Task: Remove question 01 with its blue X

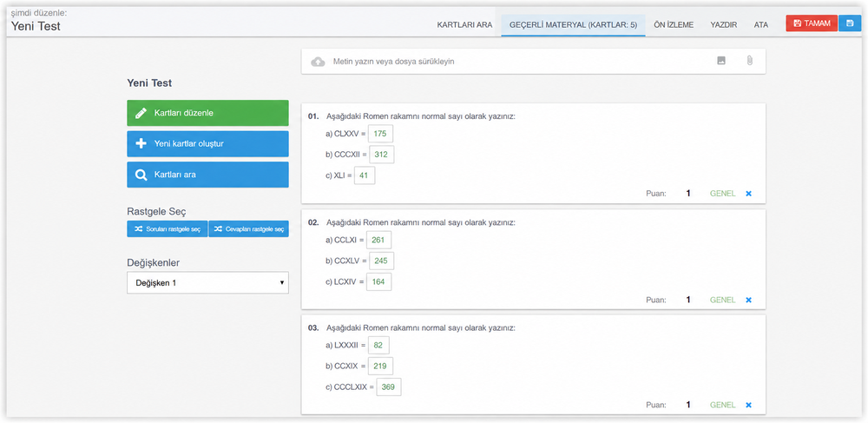Action: pos(748,194)
